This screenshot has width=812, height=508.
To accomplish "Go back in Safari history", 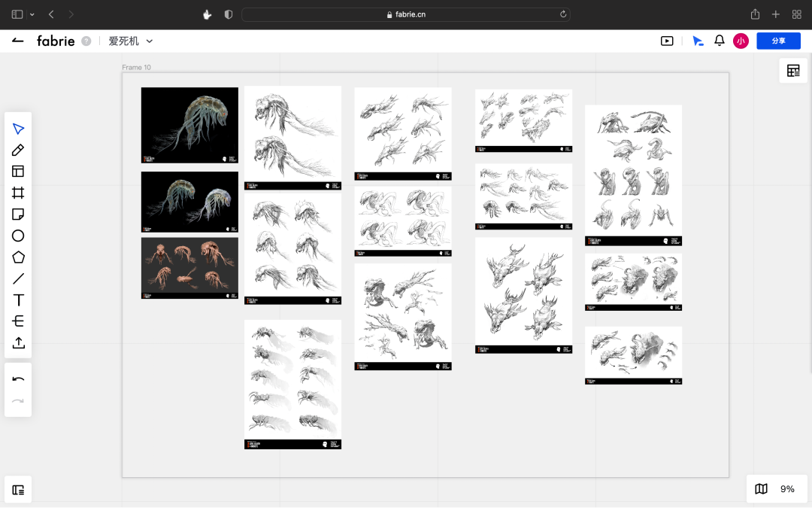I will [51, 14].
